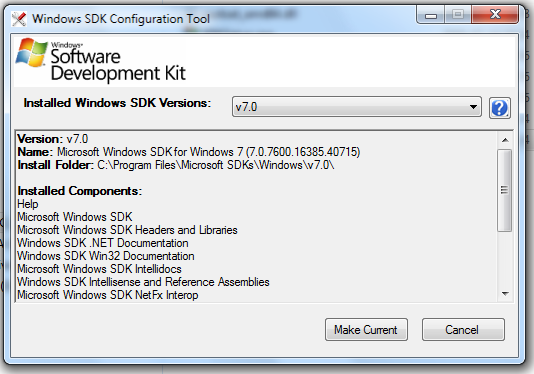Screen dimensions: 534x374
Task: Click 'Windows SDK .NET Documentation' line
Action: [103, 243]
